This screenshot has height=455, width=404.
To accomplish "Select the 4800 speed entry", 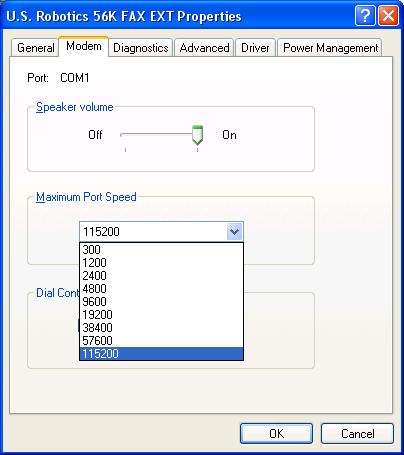I will pos(161,289).
